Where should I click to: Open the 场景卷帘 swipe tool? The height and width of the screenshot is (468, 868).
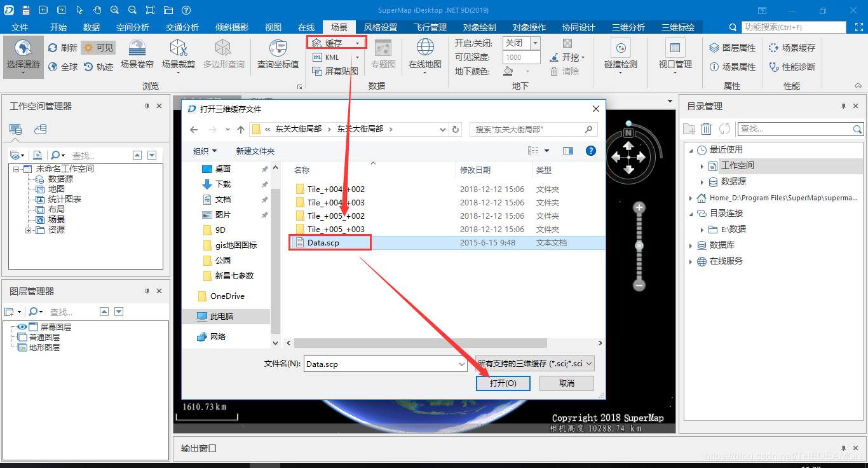(x=137, y=54)
